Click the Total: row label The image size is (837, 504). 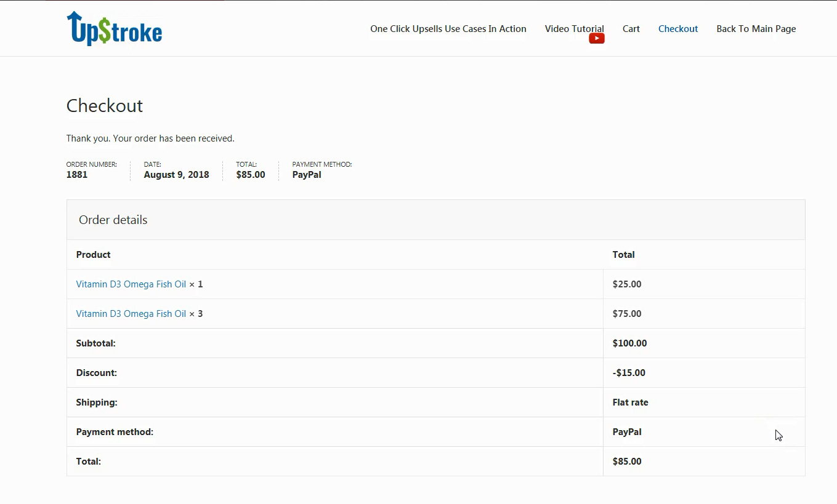pos(88,462)
